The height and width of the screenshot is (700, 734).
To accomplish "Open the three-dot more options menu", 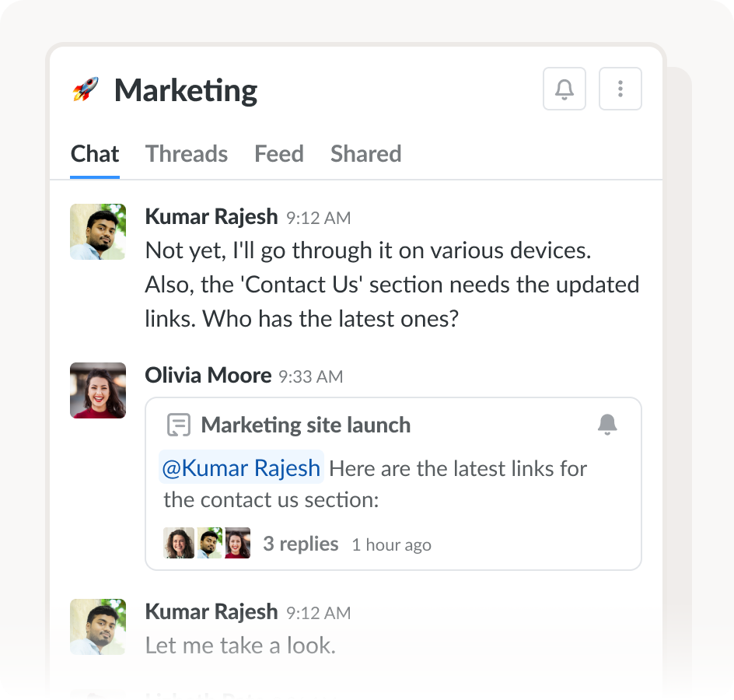I will coord(620,89).
